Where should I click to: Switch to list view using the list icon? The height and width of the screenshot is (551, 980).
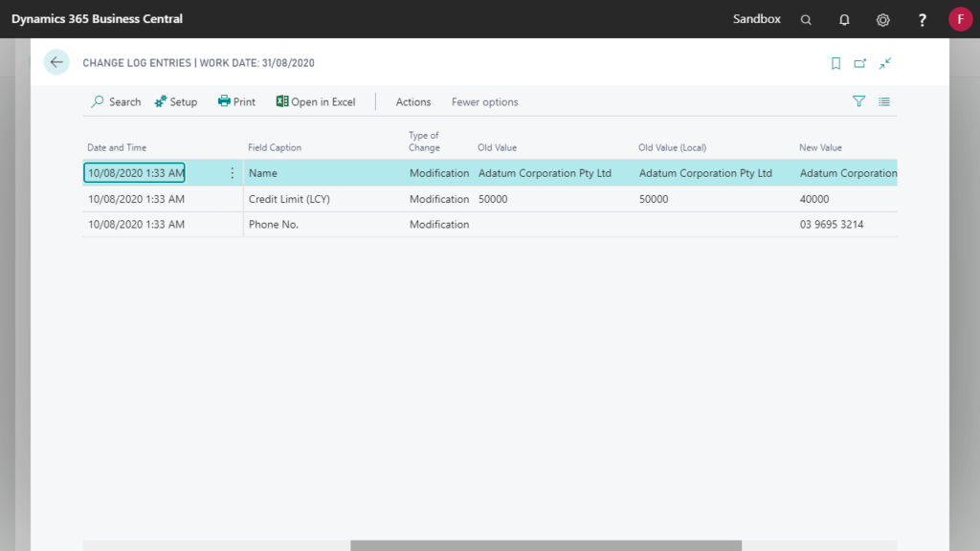pos(883,101)
